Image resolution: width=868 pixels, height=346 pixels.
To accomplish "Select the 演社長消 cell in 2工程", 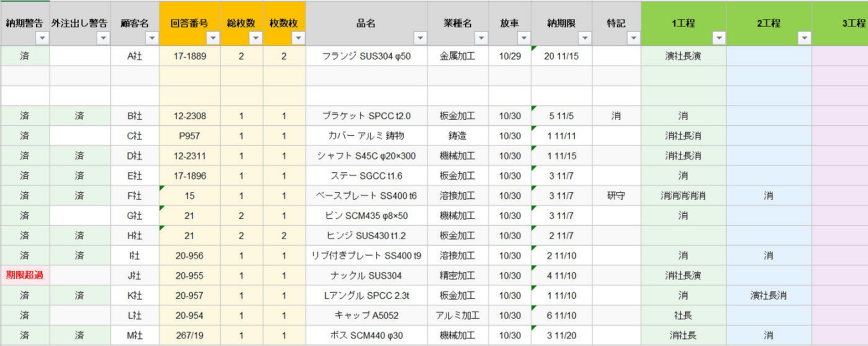I will [x=768, y=296].
